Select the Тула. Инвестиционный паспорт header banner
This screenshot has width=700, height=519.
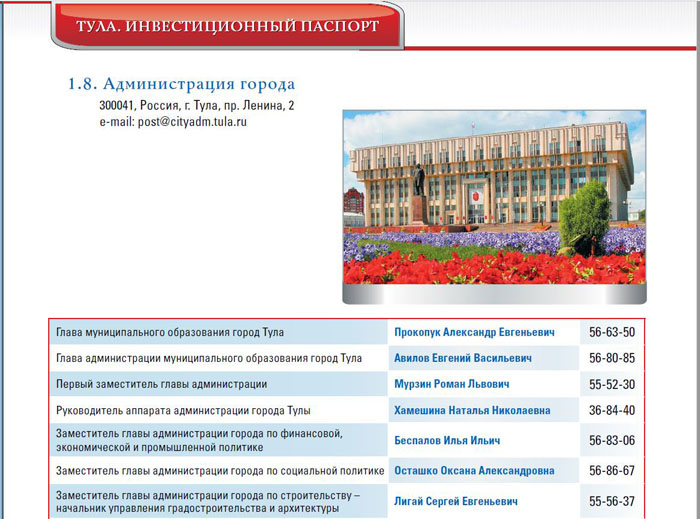tap(228, 25)
